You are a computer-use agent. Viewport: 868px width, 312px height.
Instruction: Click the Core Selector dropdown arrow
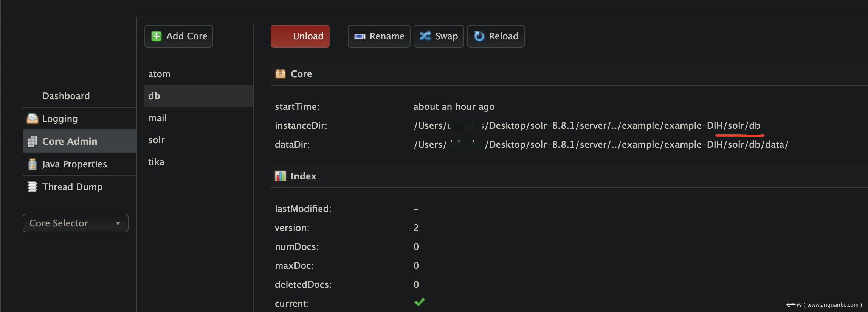click(118, 223)
